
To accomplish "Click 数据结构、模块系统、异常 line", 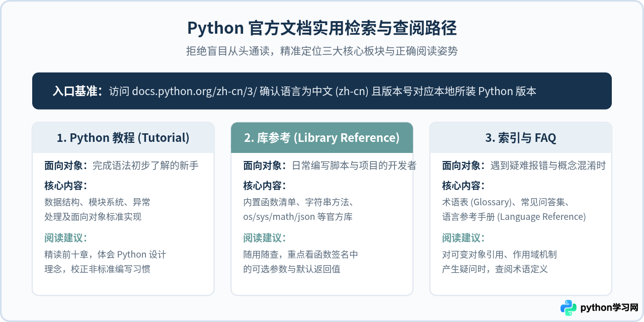I will pos(98,202).
